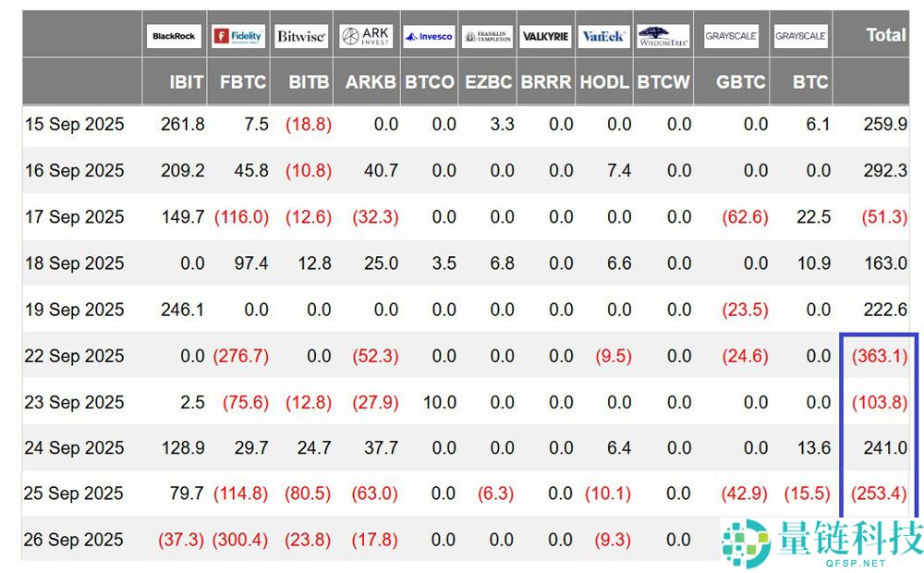The image size is (924, 573).
Task: Select the WisdomTree logo
Action: click(x=663, y=36)
